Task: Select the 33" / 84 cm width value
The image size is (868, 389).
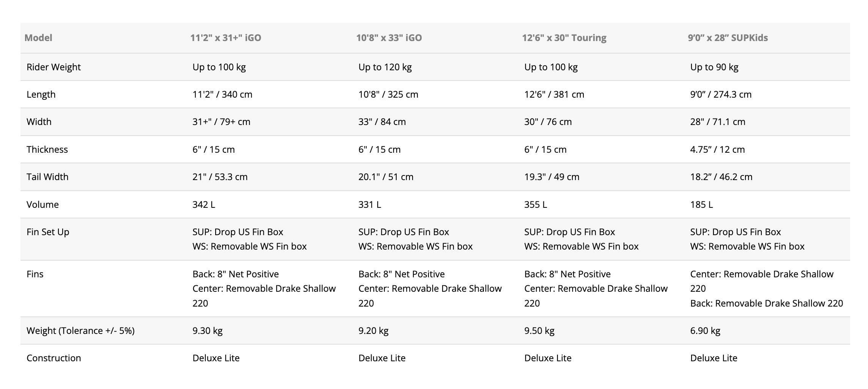Action: tap(382, 122)
